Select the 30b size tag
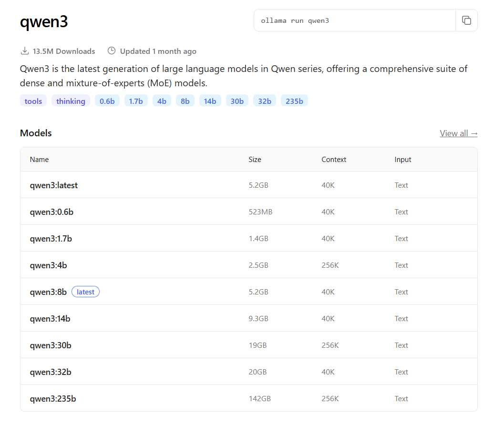The width and height of the screenshot is (504, 435). click(x=237, y=101)
